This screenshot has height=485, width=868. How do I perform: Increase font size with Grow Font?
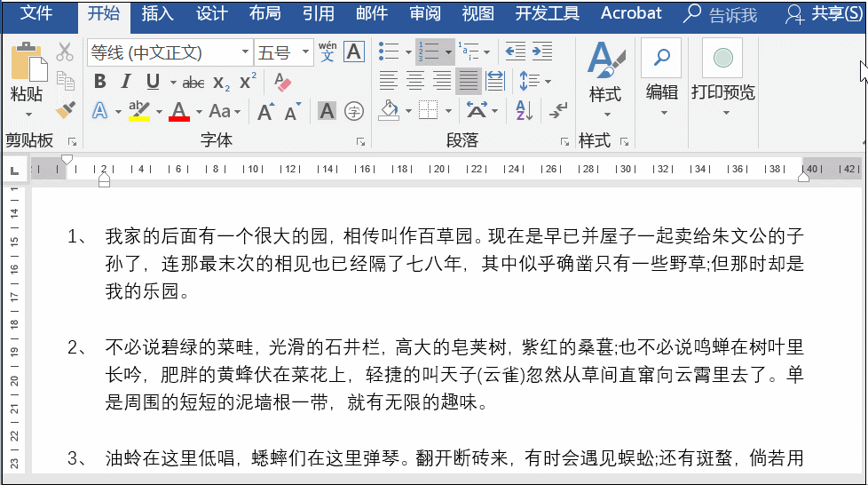coord(265,111)
